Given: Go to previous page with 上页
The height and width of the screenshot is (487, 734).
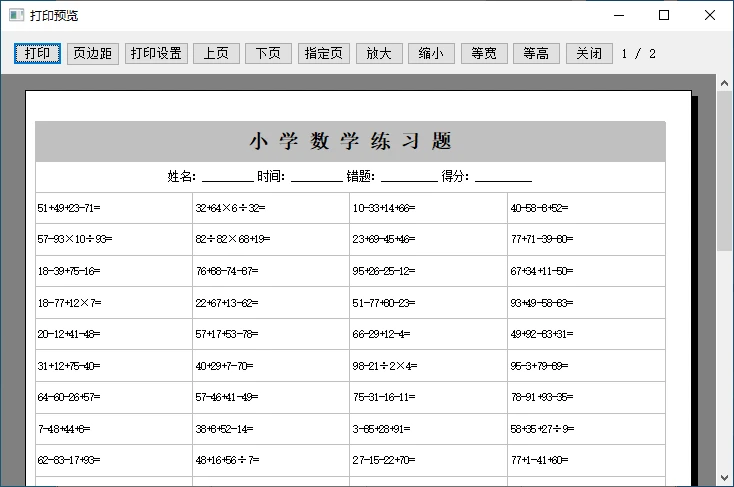Looking at the screenshot, I should [216, 54].
